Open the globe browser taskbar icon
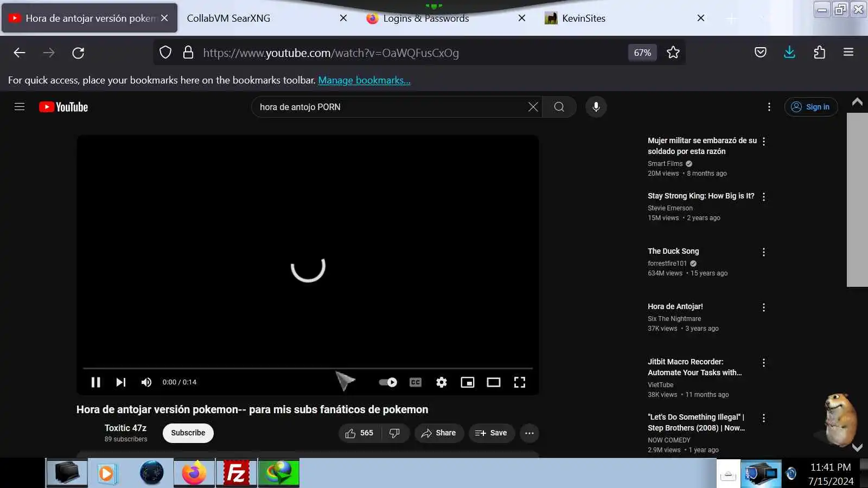Screen dimensions: 868x488 [x=151, y=473]
